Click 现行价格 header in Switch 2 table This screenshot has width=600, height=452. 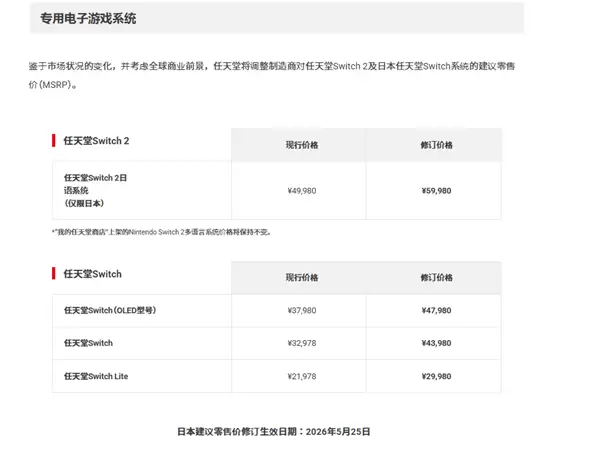[x=302, y=145]
